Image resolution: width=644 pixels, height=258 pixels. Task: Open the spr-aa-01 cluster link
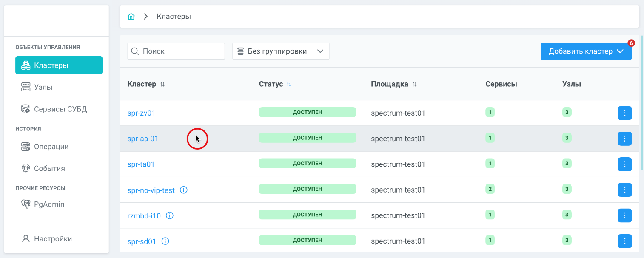(x=143, y=139)
